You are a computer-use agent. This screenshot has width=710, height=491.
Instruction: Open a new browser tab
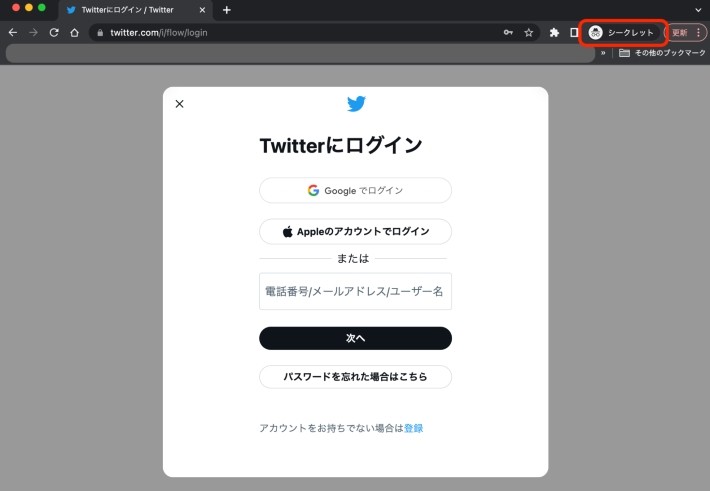[227, 10]
